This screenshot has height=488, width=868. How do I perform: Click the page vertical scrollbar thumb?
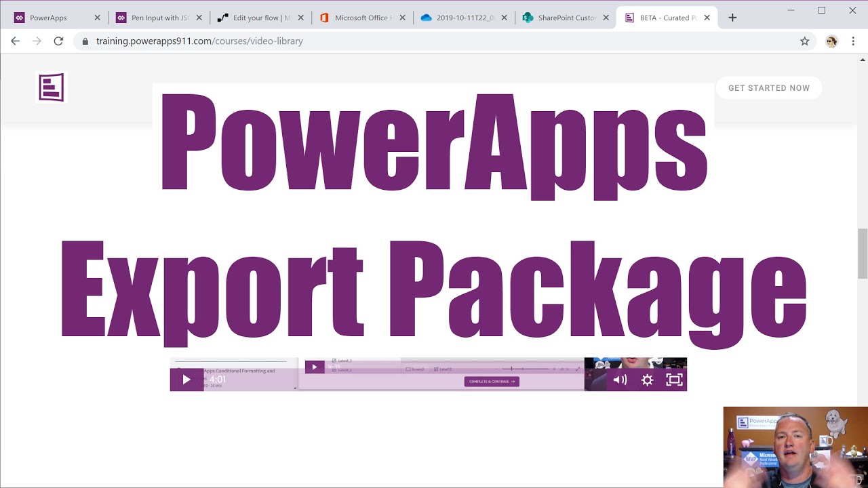click(x=863, y=253)
